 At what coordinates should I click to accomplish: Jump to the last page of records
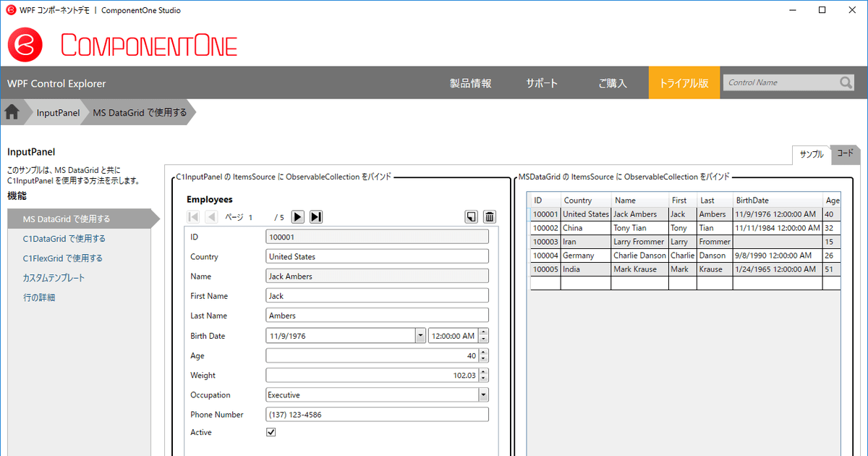tap(316, 216)
